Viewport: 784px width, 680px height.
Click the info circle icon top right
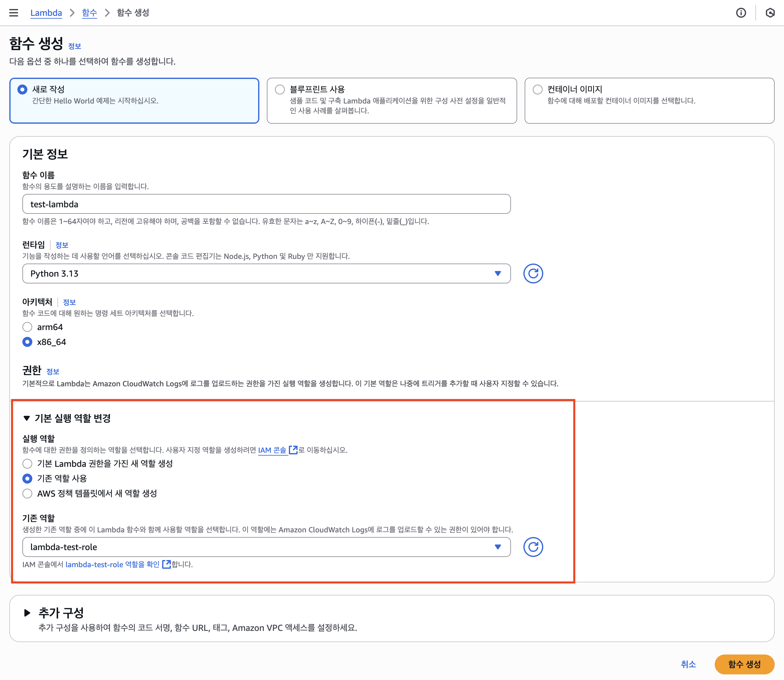click(741, 13)
